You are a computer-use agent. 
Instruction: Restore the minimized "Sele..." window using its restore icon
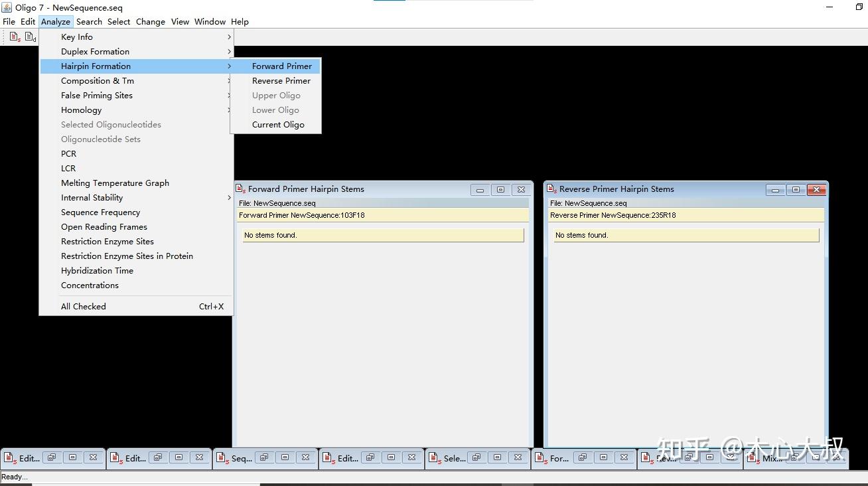(476, 457)
